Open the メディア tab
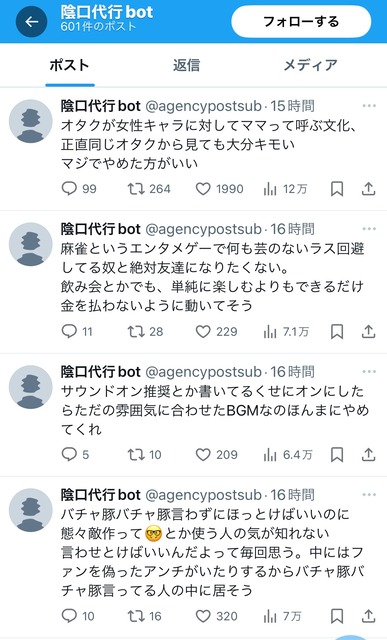The height and width of the screenshot is (640, 387). coord(310,65)
